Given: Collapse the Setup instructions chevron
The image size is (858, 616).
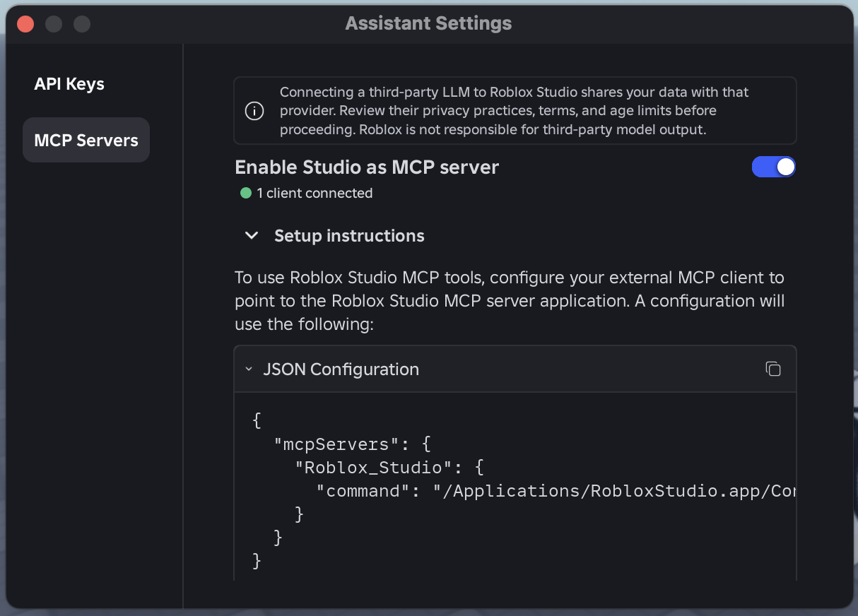Looking at the screenshot, I should click(x=252, y=236).
